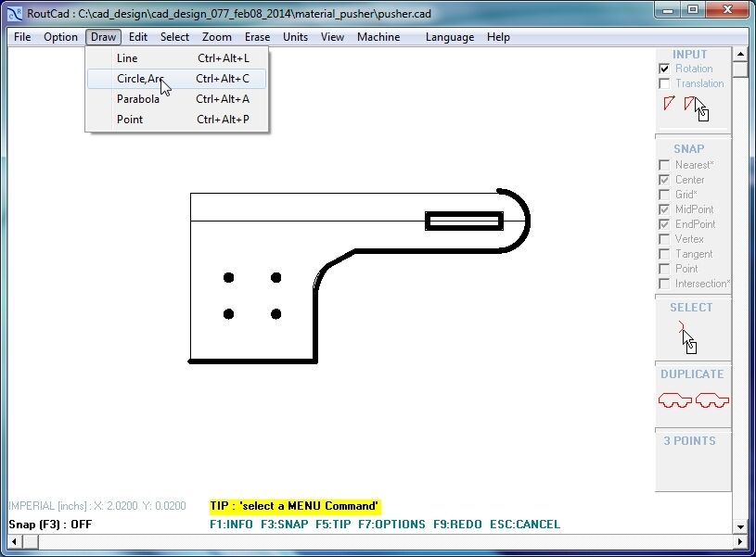Toggle MidPoint snap checkbox
The image size is (756, 557).
664,209
